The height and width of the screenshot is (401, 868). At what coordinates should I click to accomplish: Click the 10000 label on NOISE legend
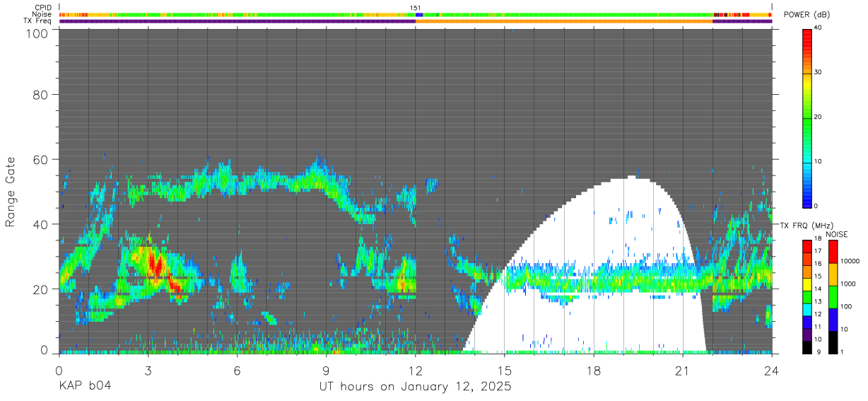point(852,261)
